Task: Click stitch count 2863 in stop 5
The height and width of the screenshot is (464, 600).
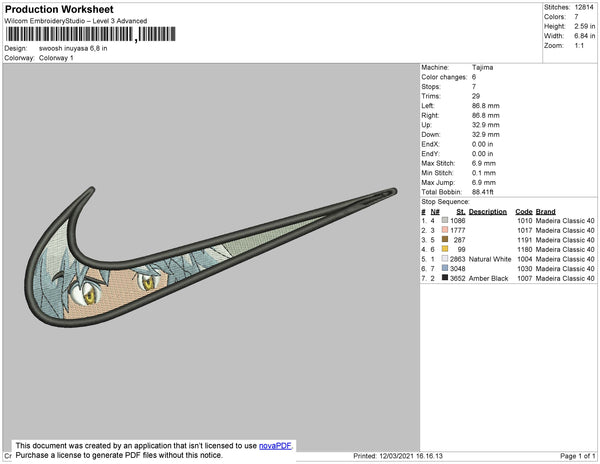Action: pos(458,259)
